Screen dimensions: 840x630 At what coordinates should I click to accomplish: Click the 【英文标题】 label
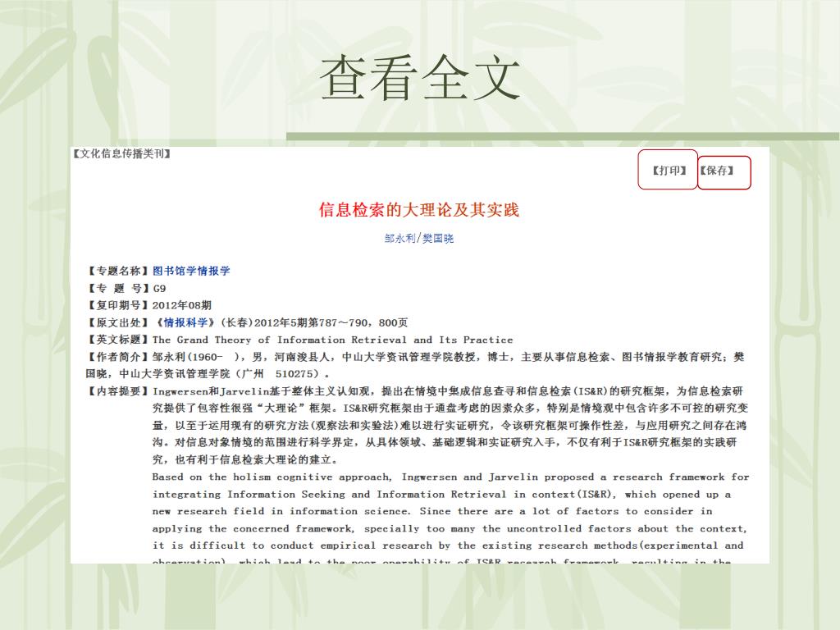[118, 340]
